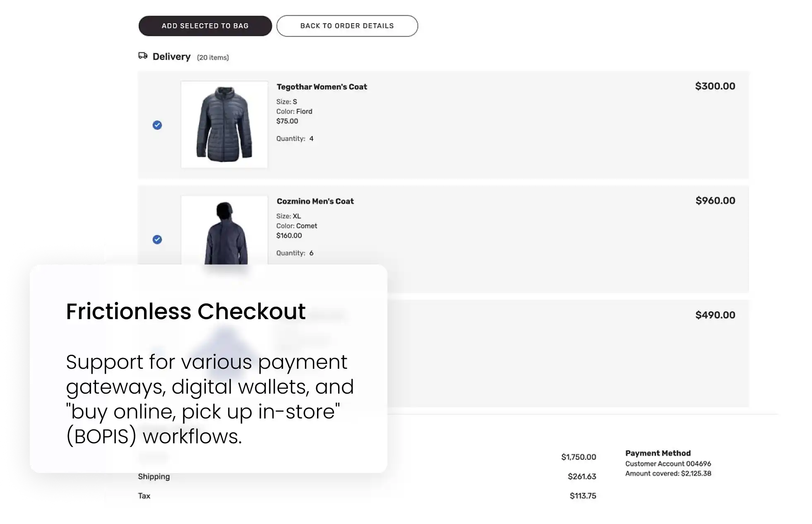Click Customer Account 004696
Image resolution: width=812 pixels, height=524 pixels.
(668, 464)
